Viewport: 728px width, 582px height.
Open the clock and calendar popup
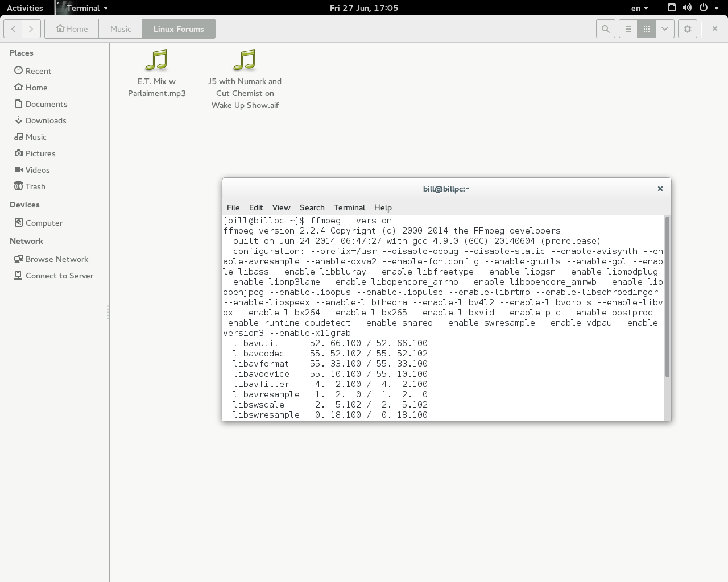pos(364,8)
